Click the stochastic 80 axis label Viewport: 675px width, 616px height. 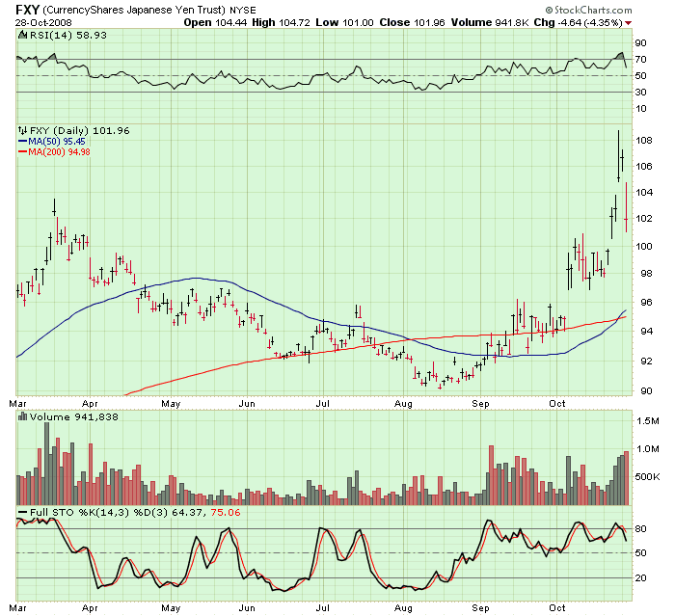(x=641, y=529)
